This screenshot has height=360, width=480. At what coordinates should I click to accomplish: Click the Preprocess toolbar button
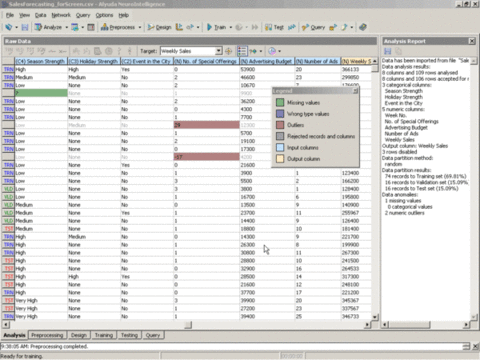[118, 27]
